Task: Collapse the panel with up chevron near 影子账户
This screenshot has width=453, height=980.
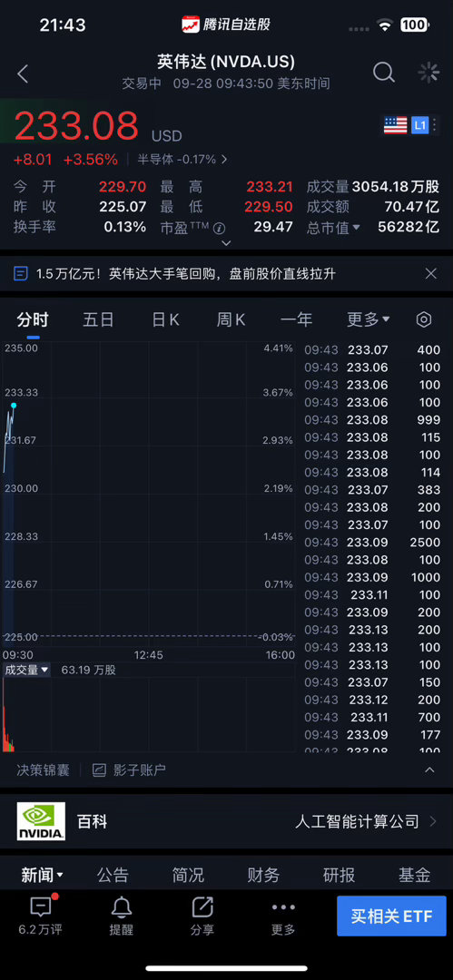Action: click(x=429, y=770)
